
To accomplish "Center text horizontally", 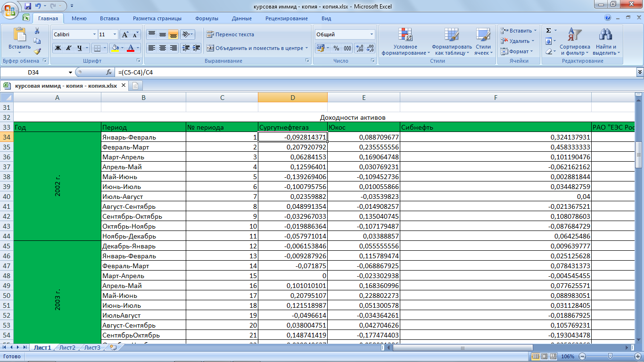I will (x=162, y=48).
